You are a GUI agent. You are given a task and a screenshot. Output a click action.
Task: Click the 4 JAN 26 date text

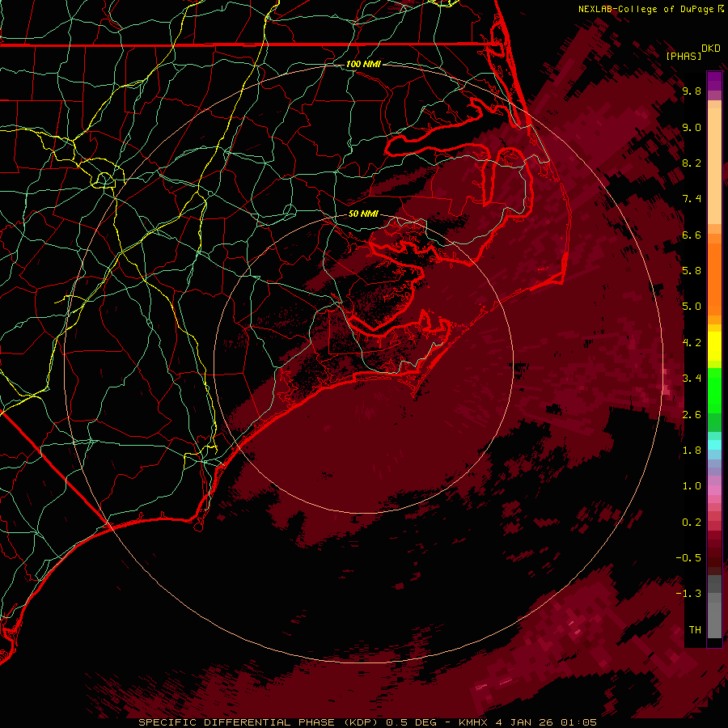pyautogui.click(x=523, y=722)
